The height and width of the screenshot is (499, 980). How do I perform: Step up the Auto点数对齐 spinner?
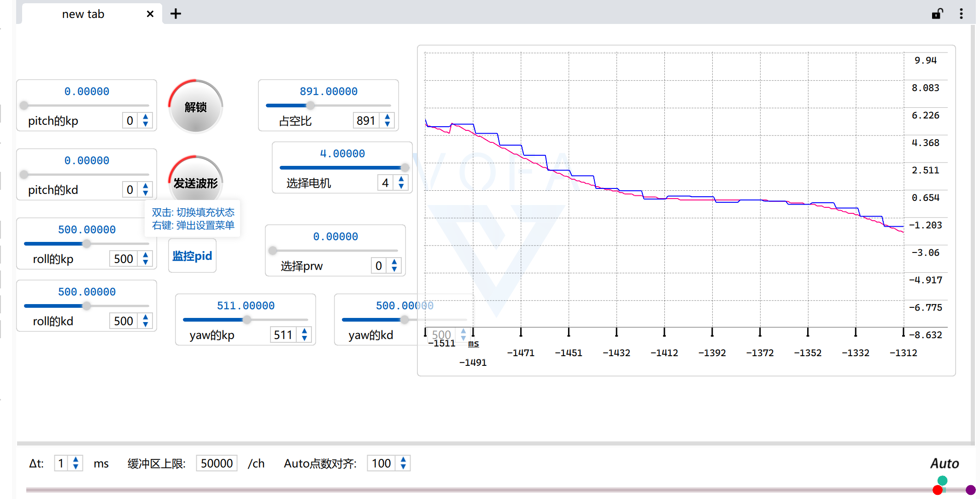403,460
